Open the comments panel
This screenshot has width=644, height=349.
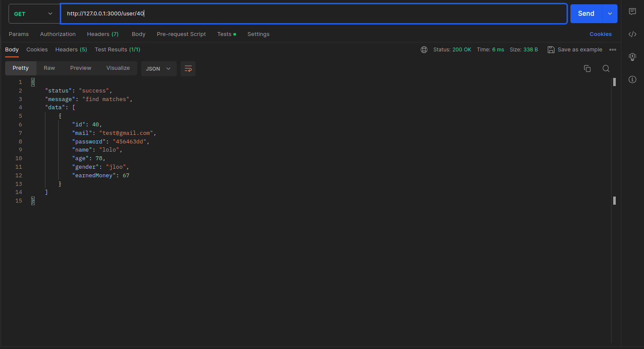632,12
